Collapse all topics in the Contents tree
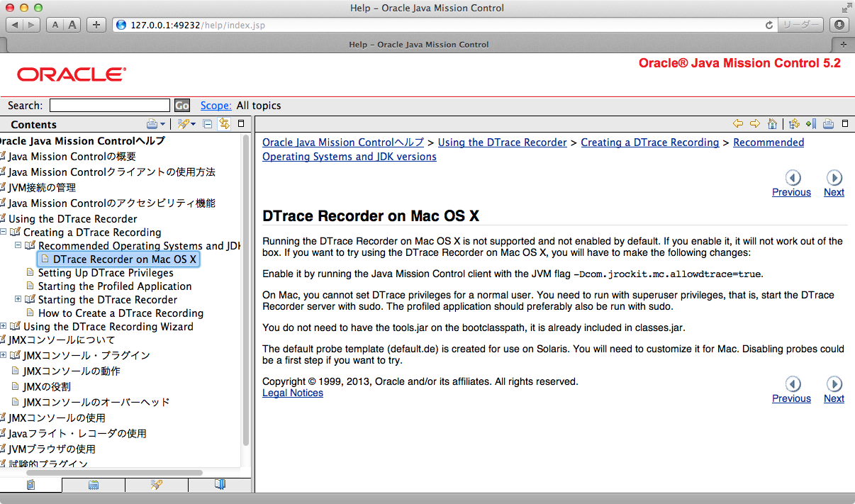The image size is (855, 504). 208,124
